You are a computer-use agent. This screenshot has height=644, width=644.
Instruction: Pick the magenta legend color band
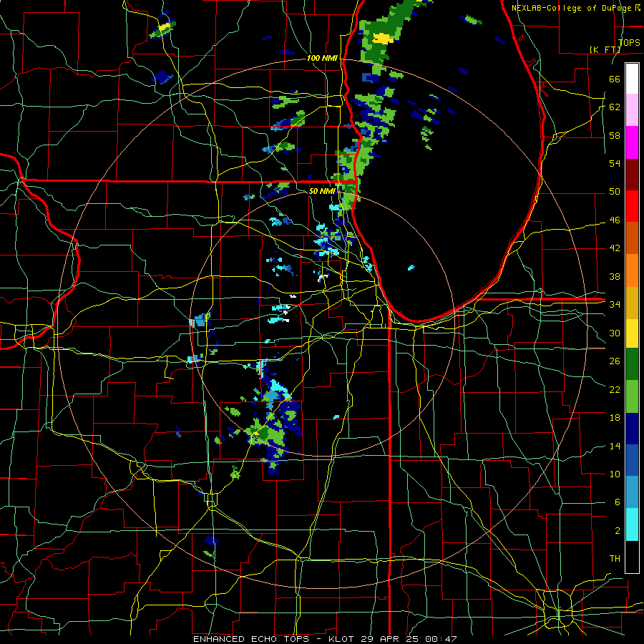click(632, 142)
